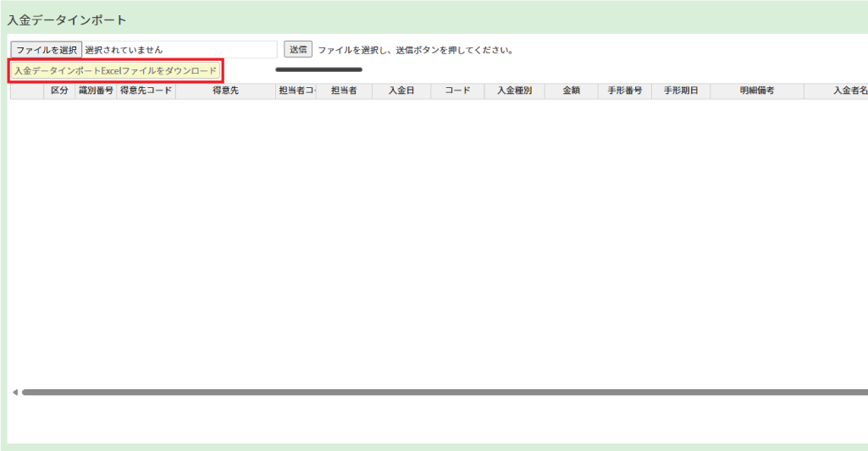Click the 明細備考 column header
Viewport: 868px width, 451px height.
[757, 91]
